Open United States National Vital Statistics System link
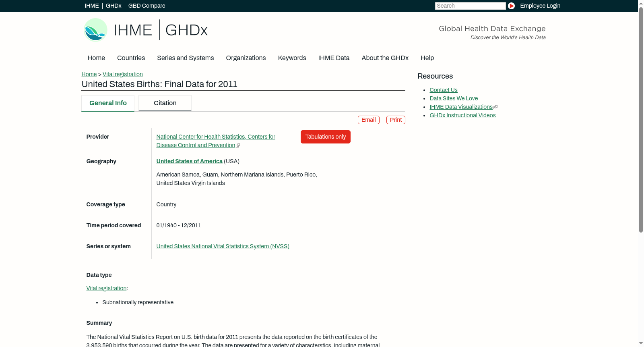The height and width of the screenshot is (347, 644). tap(223, 246)
